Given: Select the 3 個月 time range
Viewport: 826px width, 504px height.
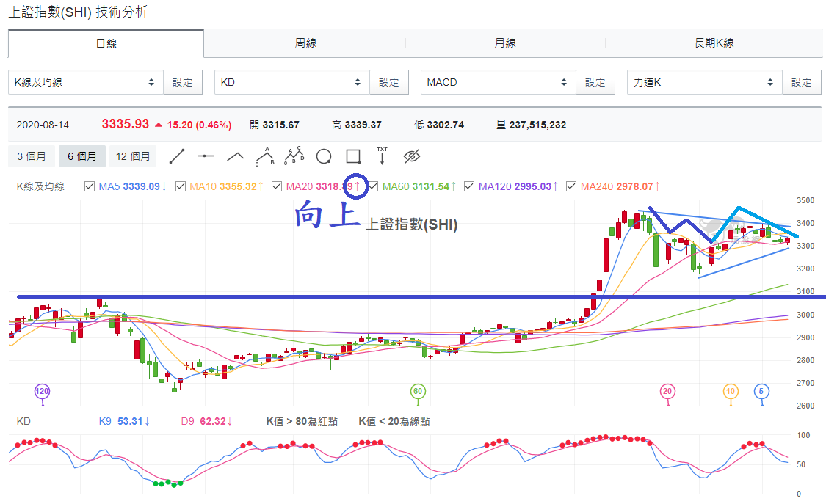Looking at the screenshot, I should pos(32,156).
